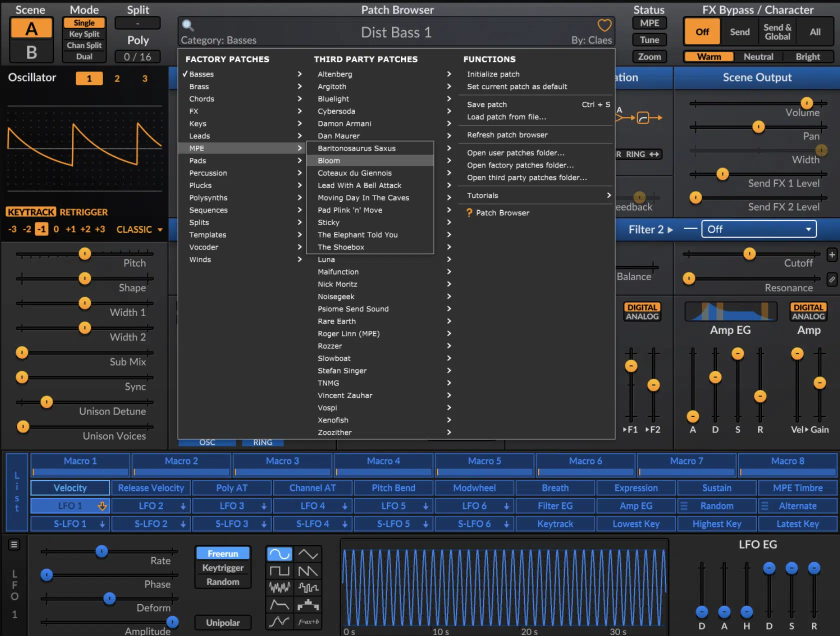Select Key Split play mode
840x636 pixels.
pos(84,34)
